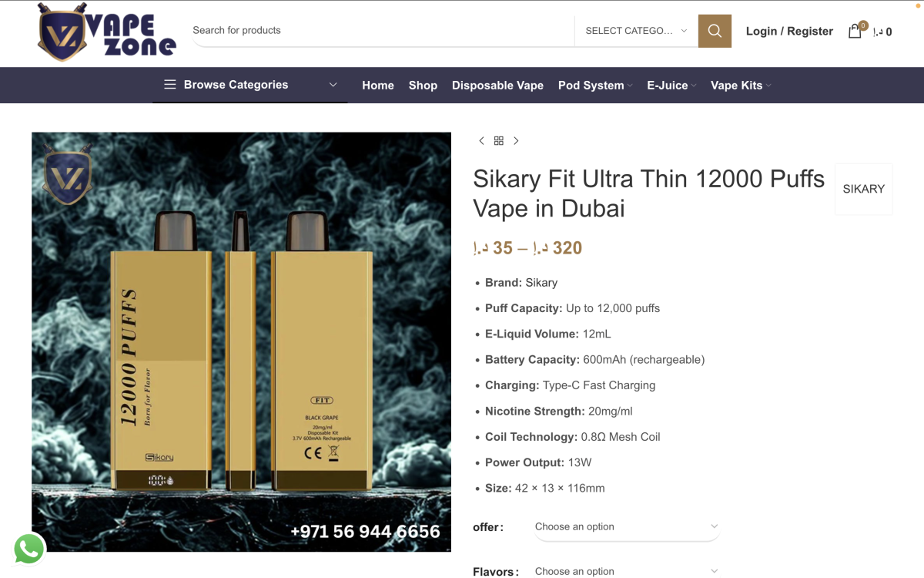
Task: Open the Select Category dropdown
Action: click(636, 31)
